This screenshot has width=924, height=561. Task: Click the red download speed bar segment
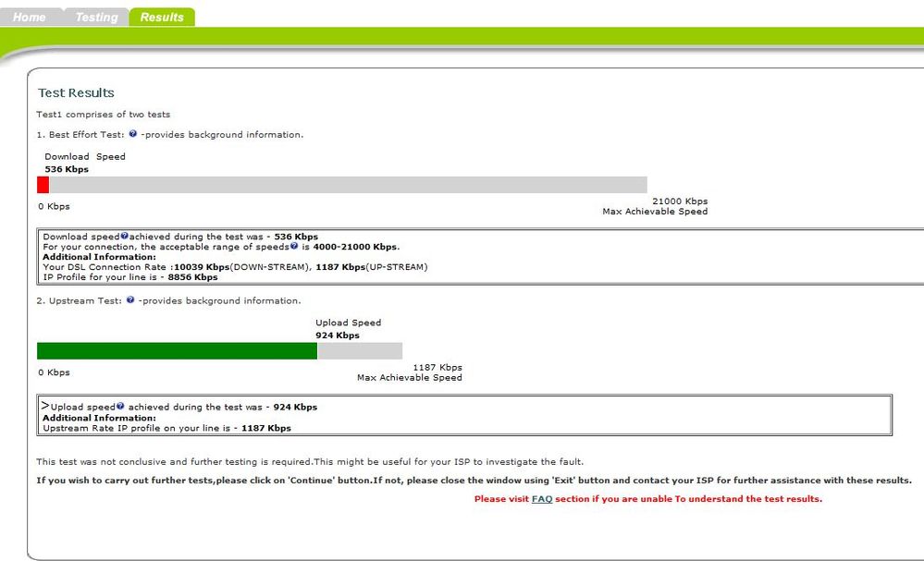(x=43, y=185)
